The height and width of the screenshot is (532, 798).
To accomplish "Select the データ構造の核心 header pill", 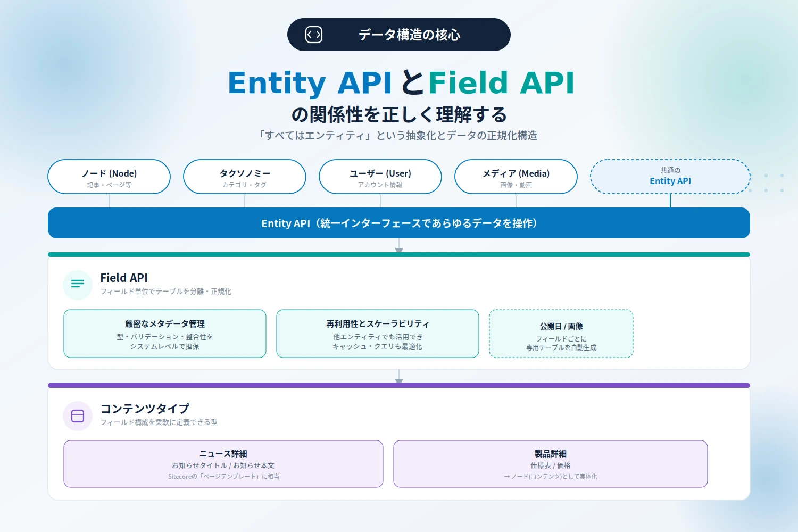I will click(399, 35).
